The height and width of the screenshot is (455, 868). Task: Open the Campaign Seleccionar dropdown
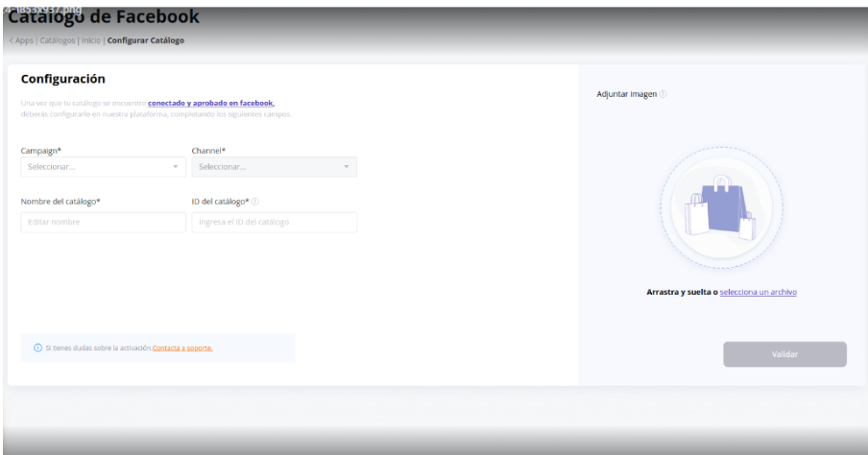click(96, 167)
